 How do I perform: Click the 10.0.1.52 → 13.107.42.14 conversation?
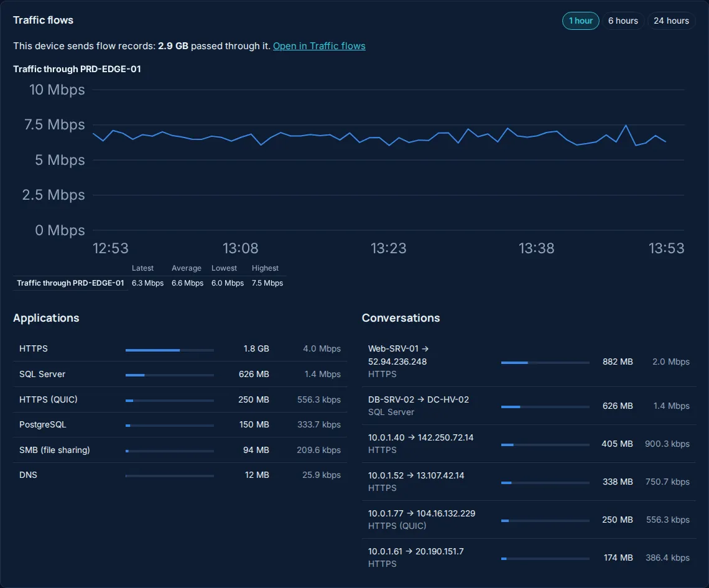[416, 475]
